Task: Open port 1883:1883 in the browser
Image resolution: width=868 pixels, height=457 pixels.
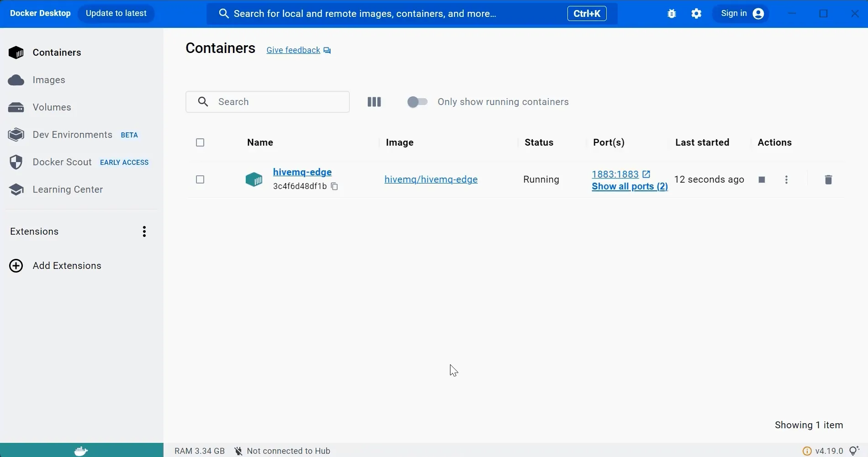Action: click(x=615, y=174)
